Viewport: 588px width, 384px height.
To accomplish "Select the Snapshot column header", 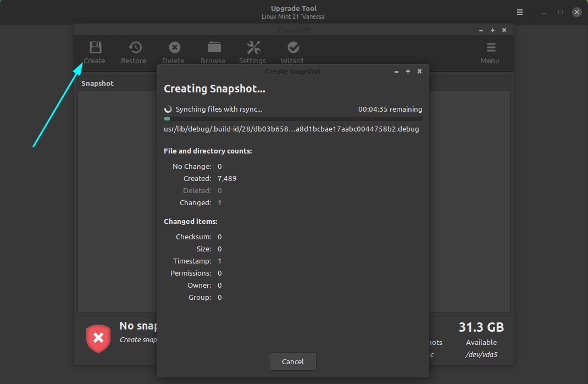I will click(97, 83).
